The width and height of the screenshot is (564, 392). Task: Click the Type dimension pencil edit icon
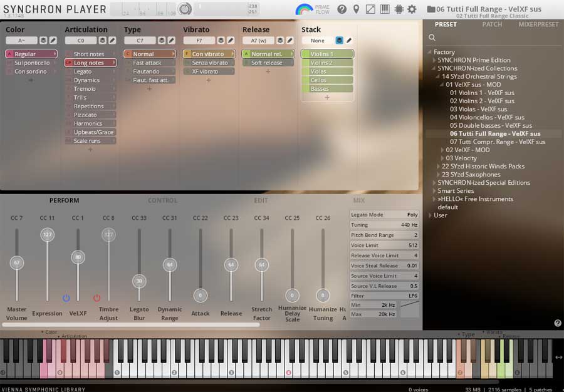172,41
